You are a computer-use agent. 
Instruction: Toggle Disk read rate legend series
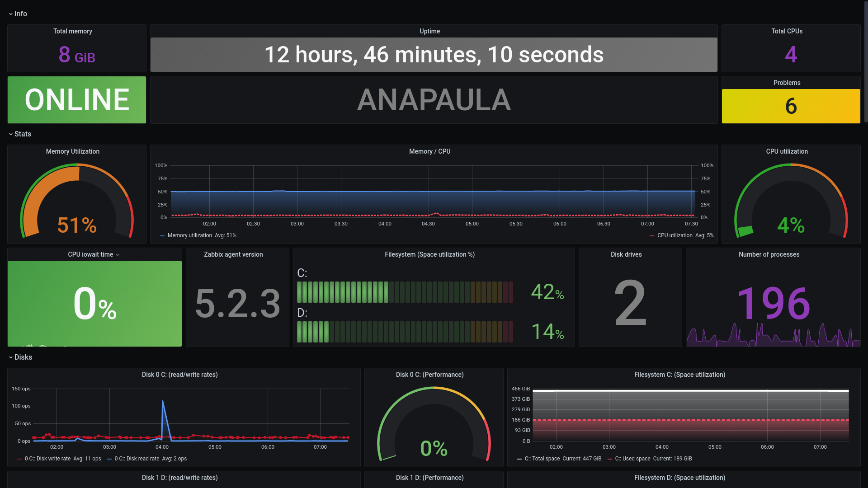pos(137,459)
